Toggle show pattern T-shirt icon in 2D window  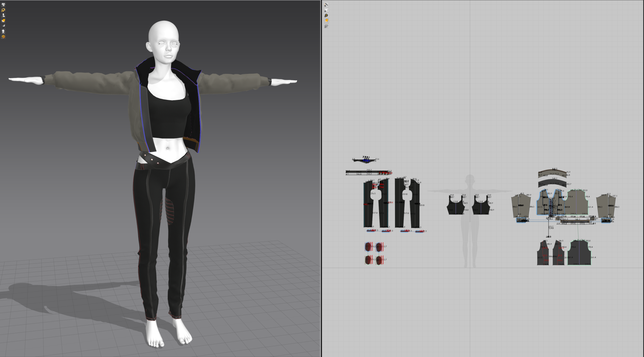pyautogui.click(x=326, y=10)
